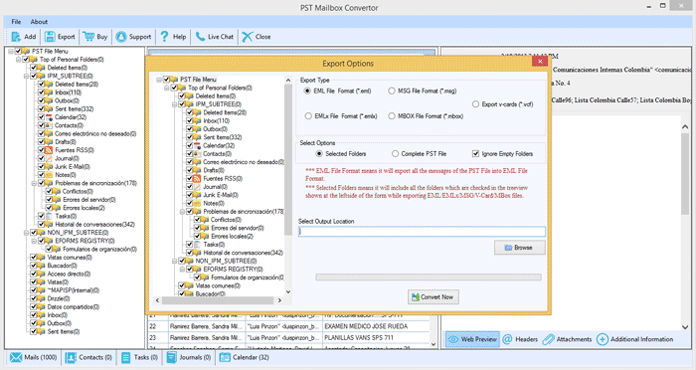The width and height of the screenshot is (696, 370).
Task: Click the Buy cart icon
Action: (x=88, y=37)
